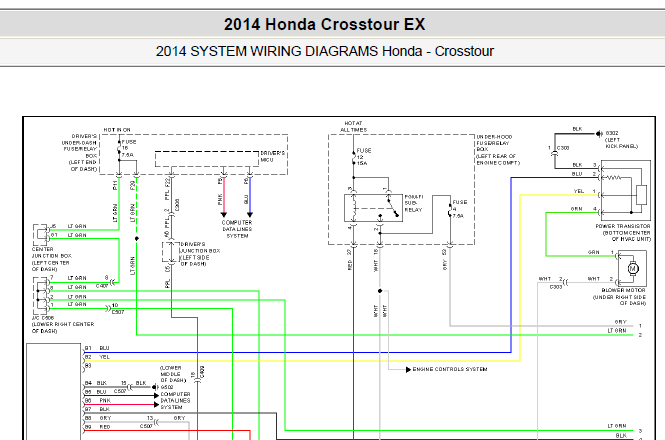Viewport: 665px width, 440px height.
Task: Click the splice dot on the dashed green wire
Action: click(x=137, y=239)
